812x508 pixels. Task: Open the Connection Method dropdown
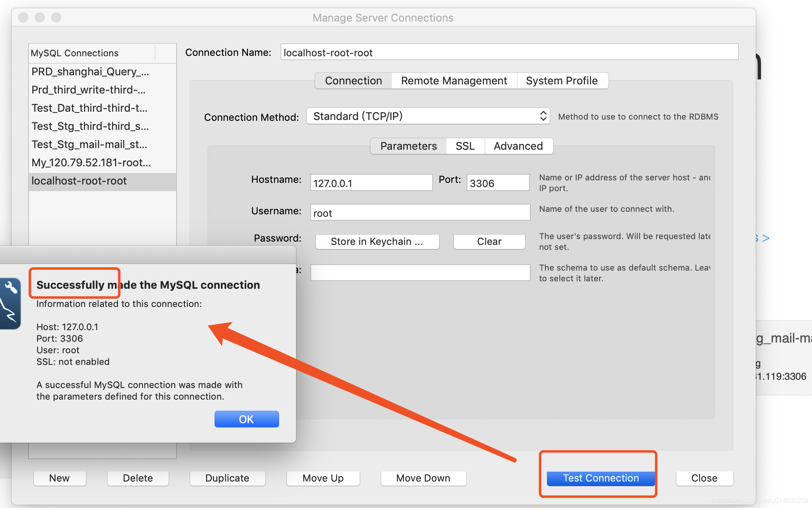tap(428, 116)
